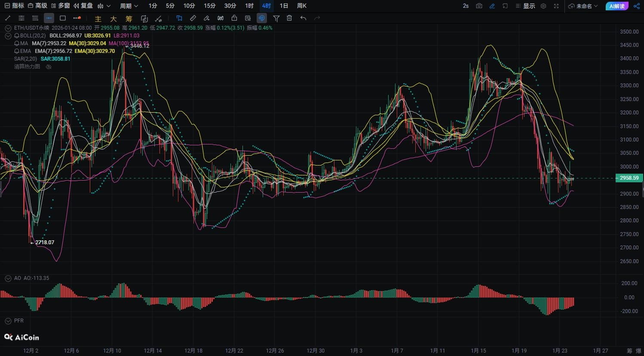Select the rectangle shape drawing tool

63,18
